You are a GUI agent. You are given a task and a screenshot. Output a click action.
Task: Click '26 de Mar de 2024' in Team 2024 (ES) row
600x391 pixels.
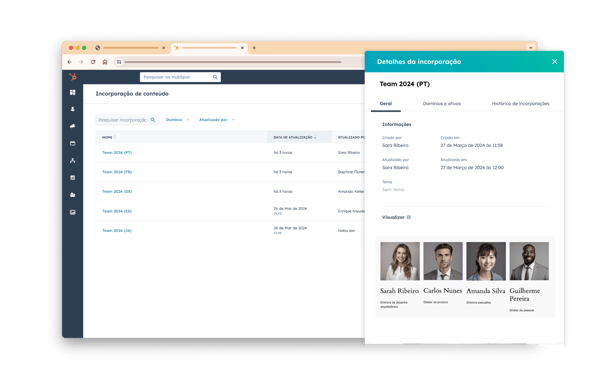pyautogui.click(x=290, y=209)
